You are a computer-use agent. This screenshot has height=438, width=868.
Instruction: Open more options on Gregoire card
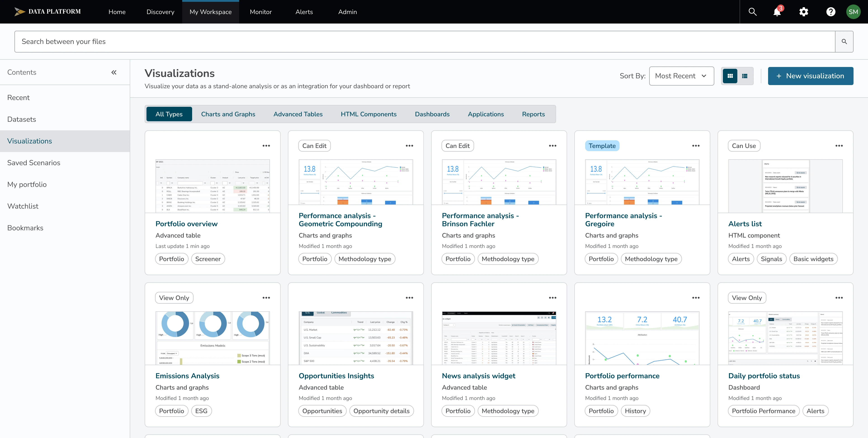tap(696, 146)
